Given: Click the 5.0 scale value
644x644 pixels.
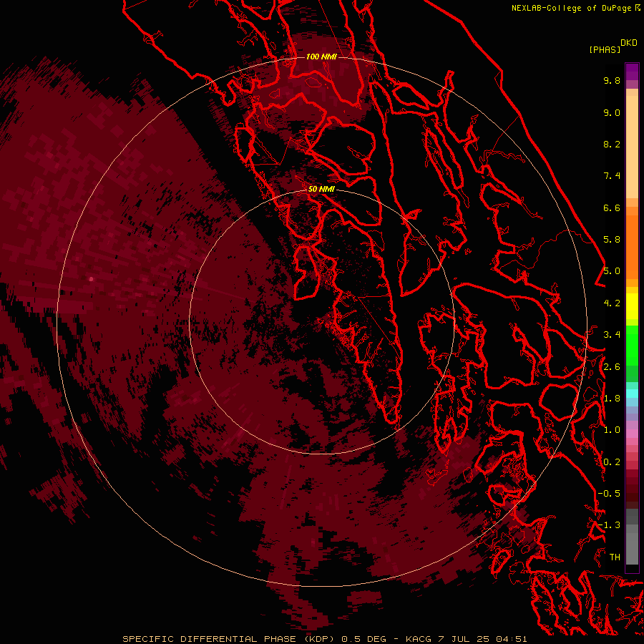Looking at the screenshot, I should point(612,271).
